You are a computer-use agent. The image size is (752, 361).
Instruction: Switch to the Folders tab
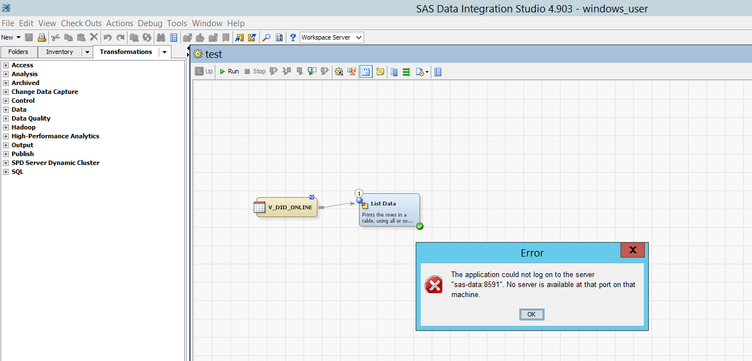(x=18, y=52)
